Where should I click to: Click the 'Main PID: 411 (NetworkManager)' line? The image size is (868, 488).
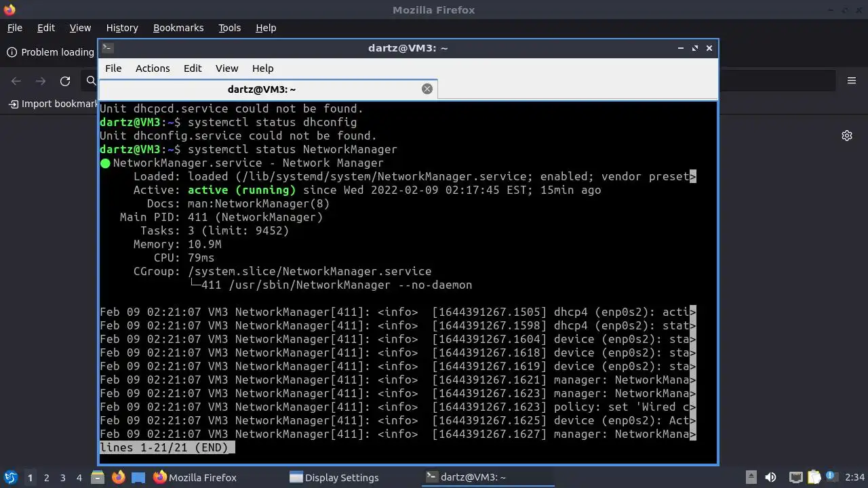pos(221,217)
